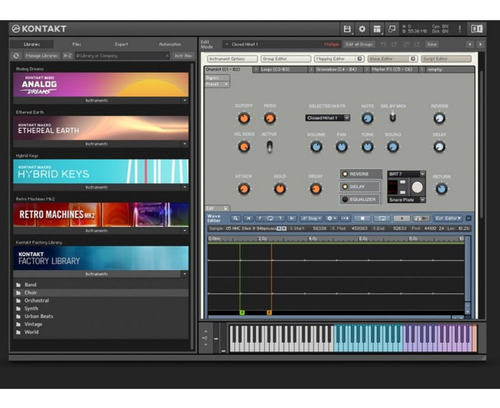Click the NI panel view icon at far right
The height and width of the screenshot is (408, 500).
click(x=477, y=29)
